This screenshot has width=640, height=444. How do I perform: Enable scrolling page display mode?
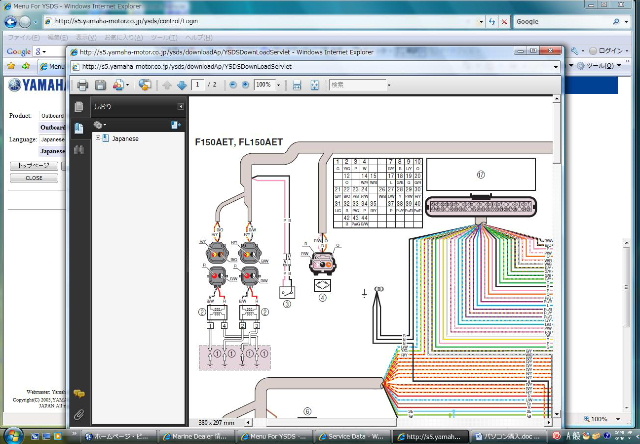tap(297, 85)
